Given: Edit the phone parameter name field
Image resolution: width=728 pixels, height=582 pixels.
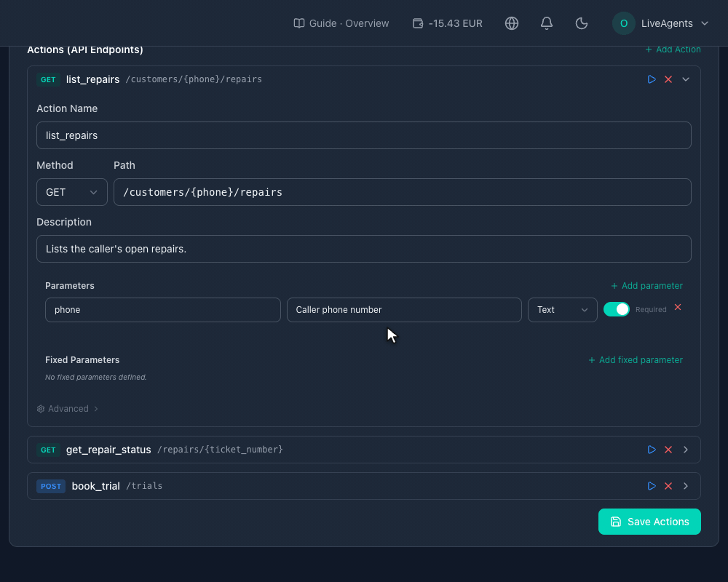Looking at the screenshot, I should 163,310.
